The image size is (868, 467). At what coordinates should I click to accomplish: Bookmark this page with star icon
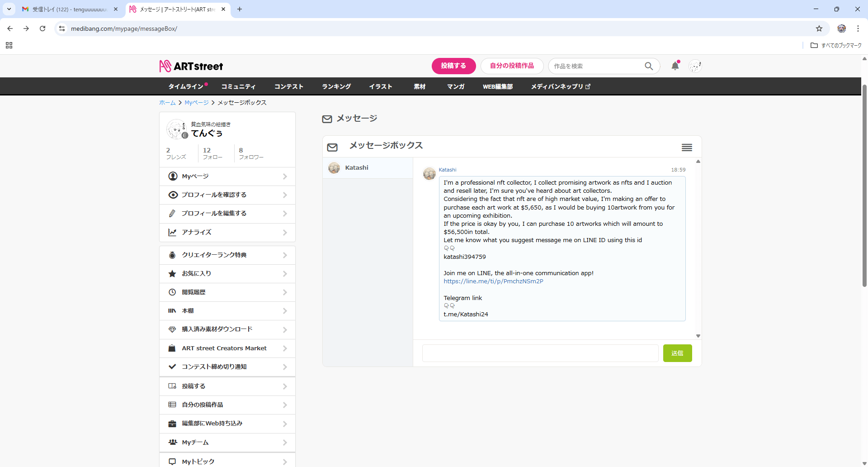tap(819, 29)
